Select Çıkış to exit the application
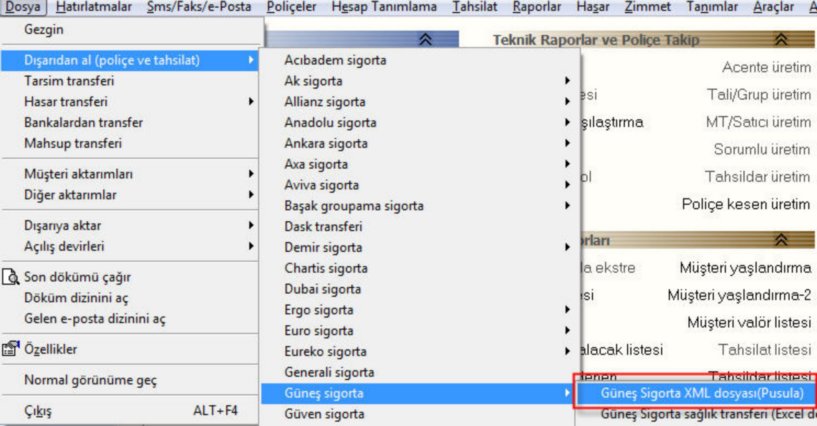The image size is (817, 426). click(38, 411)
